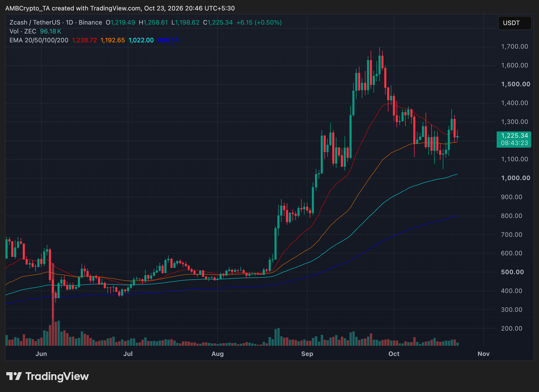Click the EMA 20/50/100/200 indicator label
Image resolution: width=539 pixels, height=392 pixels.
pos(39,40)
